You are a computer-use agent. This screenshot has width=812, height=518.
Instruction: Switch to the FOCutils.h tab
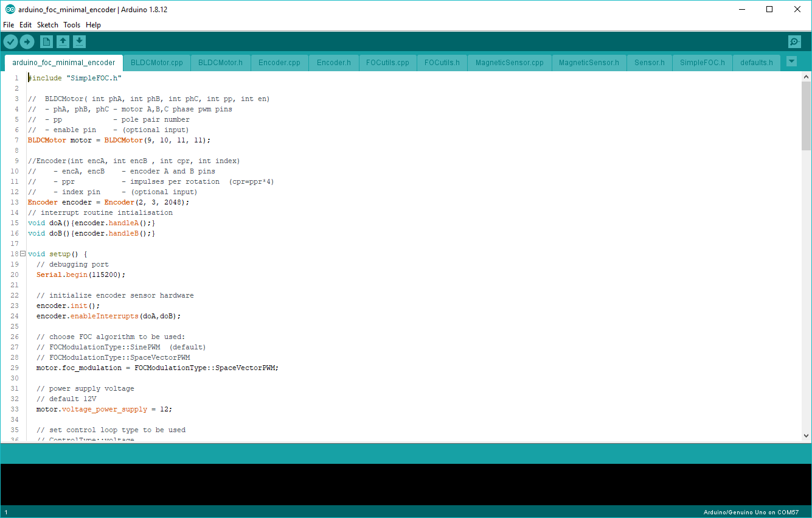point(442,63)
